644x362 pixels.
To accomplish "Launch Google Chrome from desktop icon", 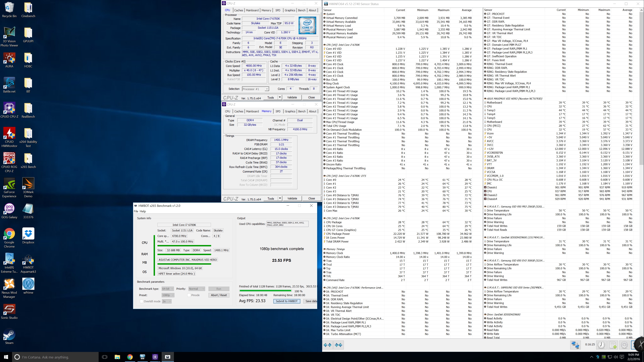I will [9, 238].
